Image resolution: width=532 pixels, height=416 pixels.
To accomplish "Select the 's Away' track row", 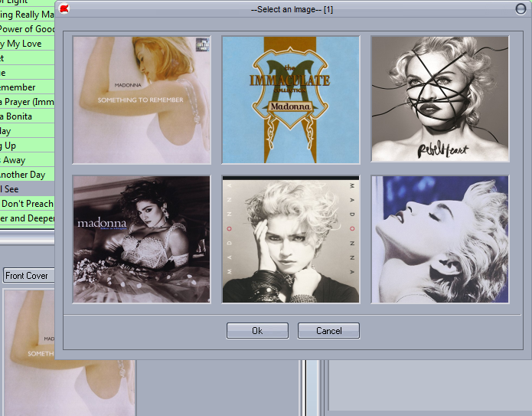I will click(27, 160).
